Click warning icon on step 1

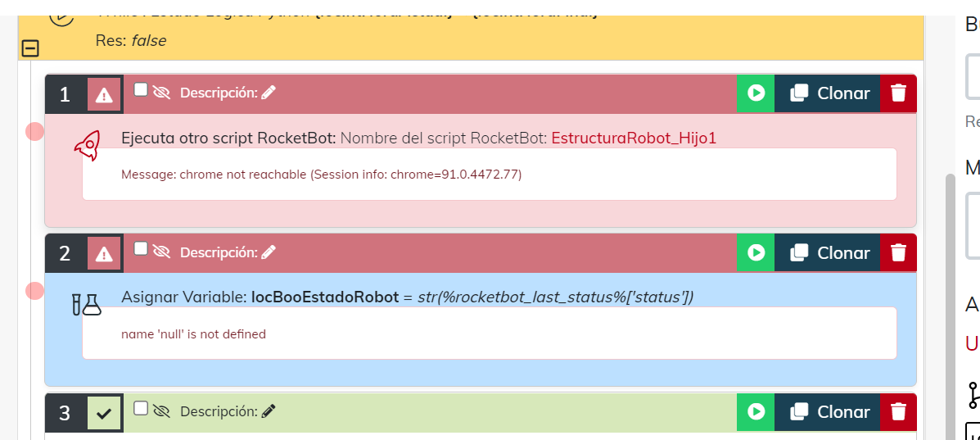click(104, 95)
